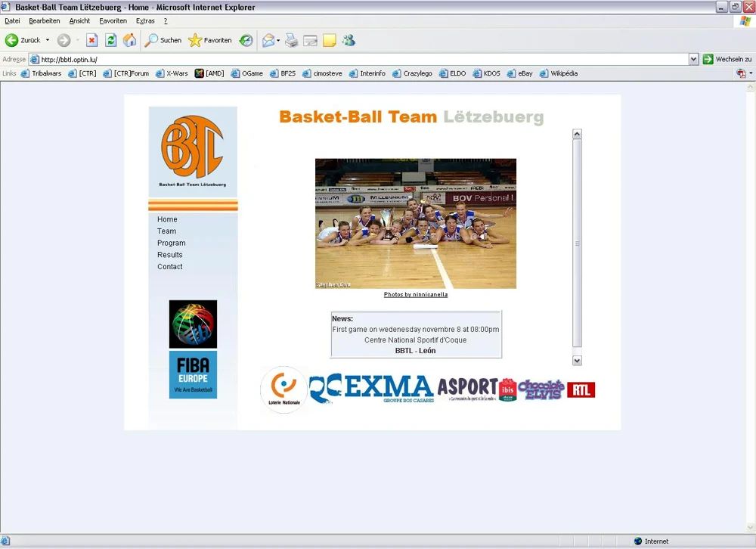
Task: Open the Suchen search panel
Action: tap(163, 40)
